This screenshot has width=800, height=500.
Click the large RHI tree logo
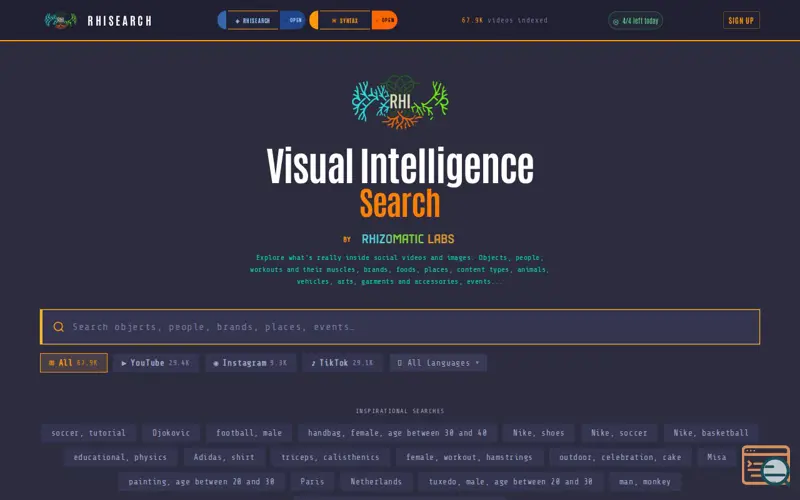point(400,102)
